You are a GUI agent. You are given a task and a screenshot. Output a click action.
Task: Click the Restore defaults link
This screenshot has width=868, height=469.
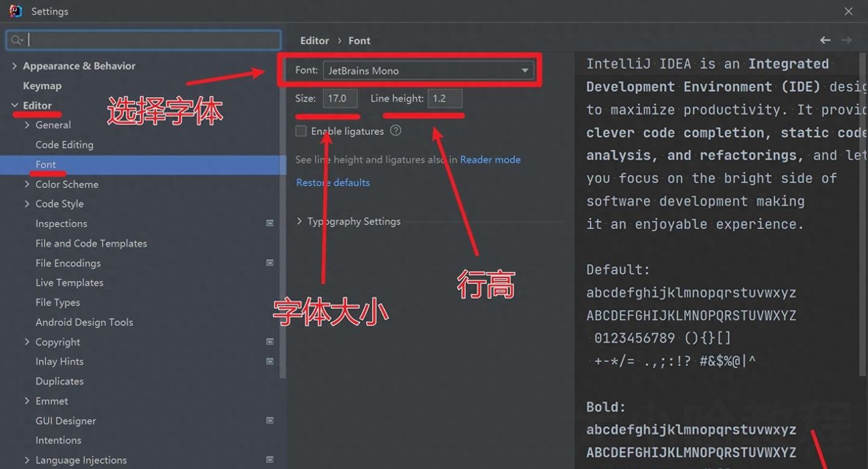coord(333,182)
